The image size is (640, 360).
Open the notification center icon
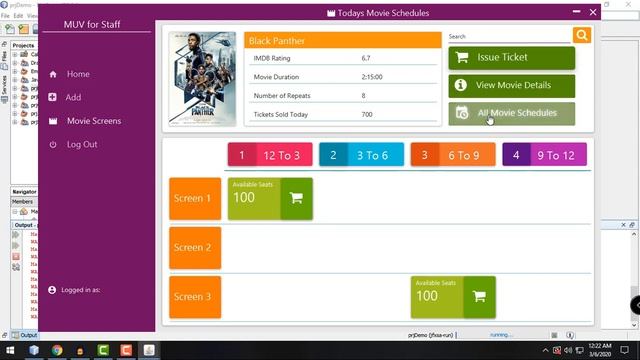coord(624,350)
